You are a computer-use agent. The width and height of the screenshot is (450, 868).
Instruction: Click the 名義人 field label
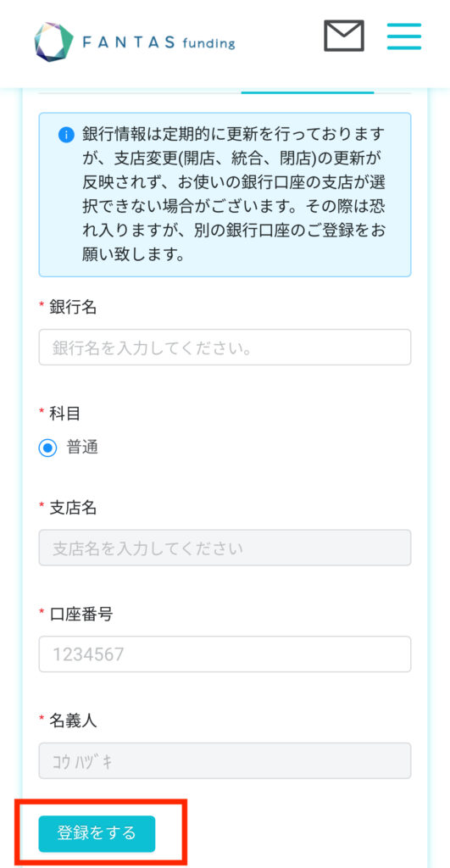coord(73,721)
